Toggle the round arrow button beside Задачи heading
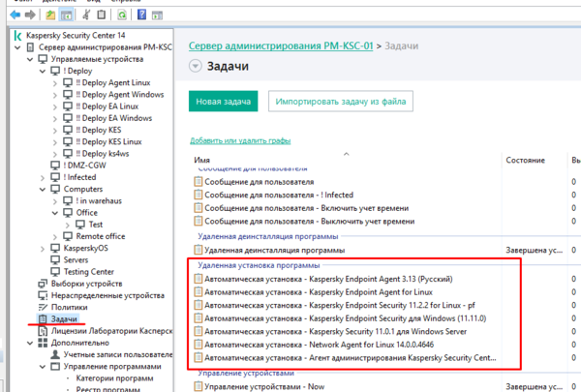The width and height of the screenshot is (581, 392). click(x=196, y=67)
